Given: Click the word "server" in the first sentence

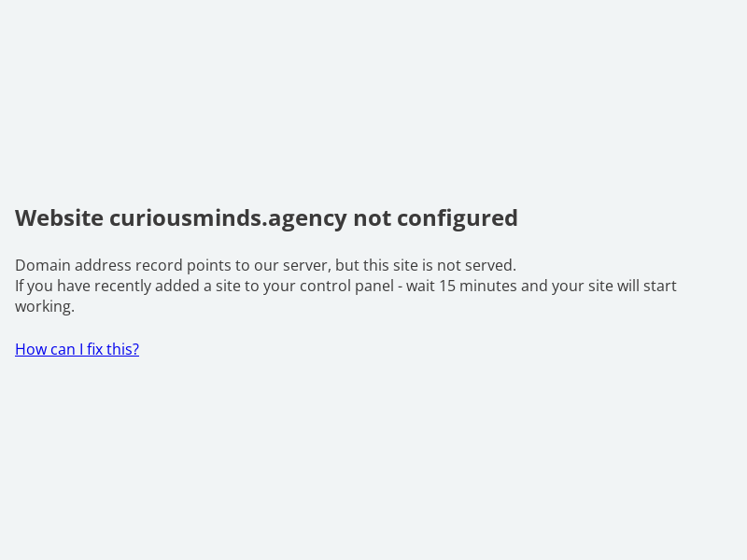Looking at the screenshot, I should (x=306, y=265).
